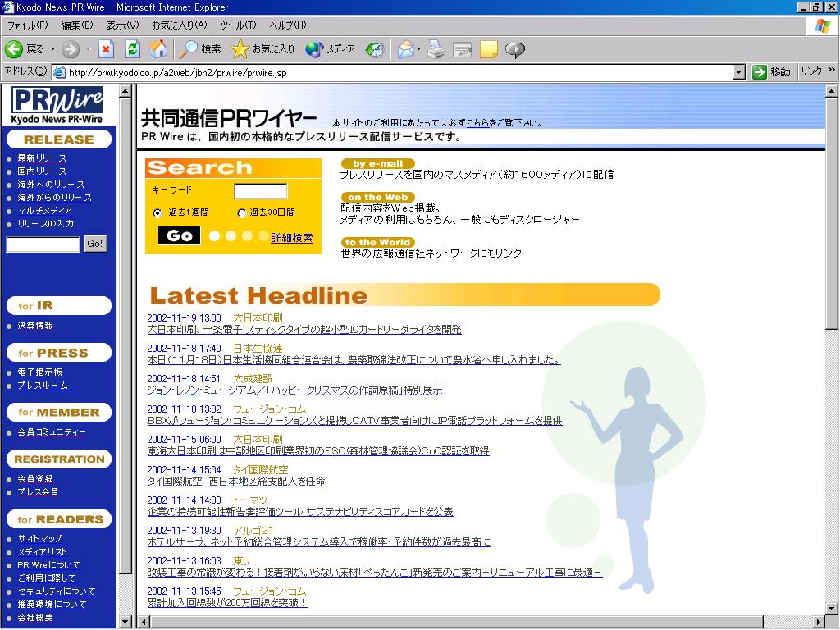Stop page loading with red X icon
840x630 pixels.
tap(106, 49)
